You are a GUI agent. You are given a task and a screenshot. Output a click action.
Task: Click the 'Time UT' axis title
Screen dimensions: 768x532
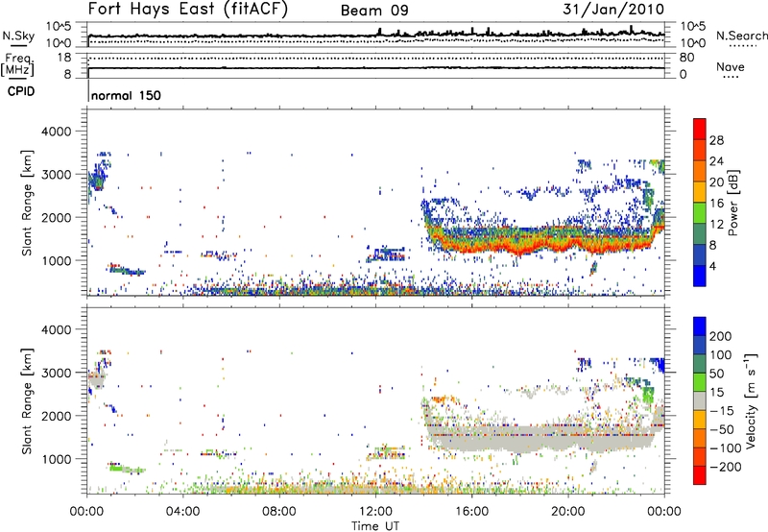pos(375,526)
